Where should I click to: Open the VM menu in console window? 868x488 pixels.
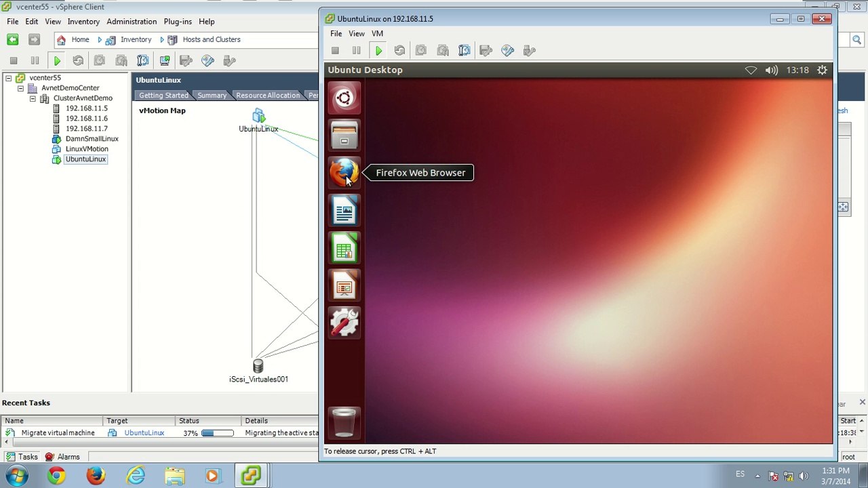[377, 33]
